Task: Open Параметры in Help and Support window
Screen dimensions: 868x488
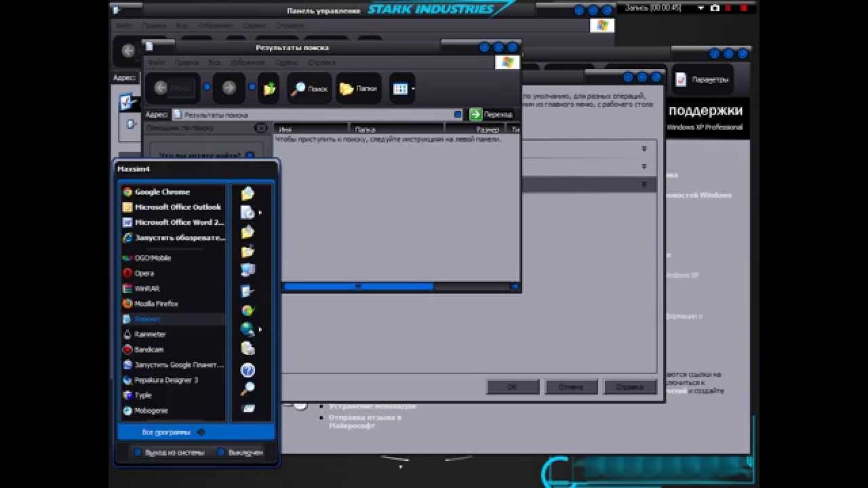Action: coord(703,79)
